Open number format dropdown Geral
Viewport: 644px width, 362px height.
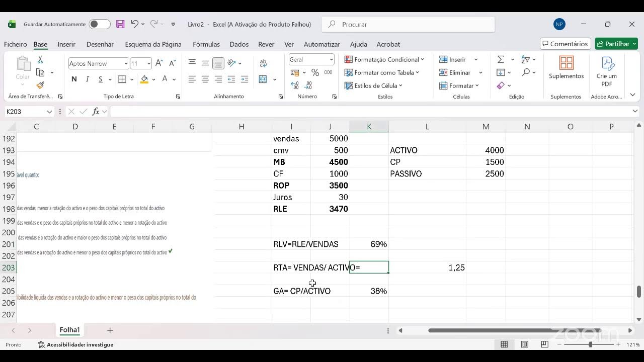click(331, 59)
